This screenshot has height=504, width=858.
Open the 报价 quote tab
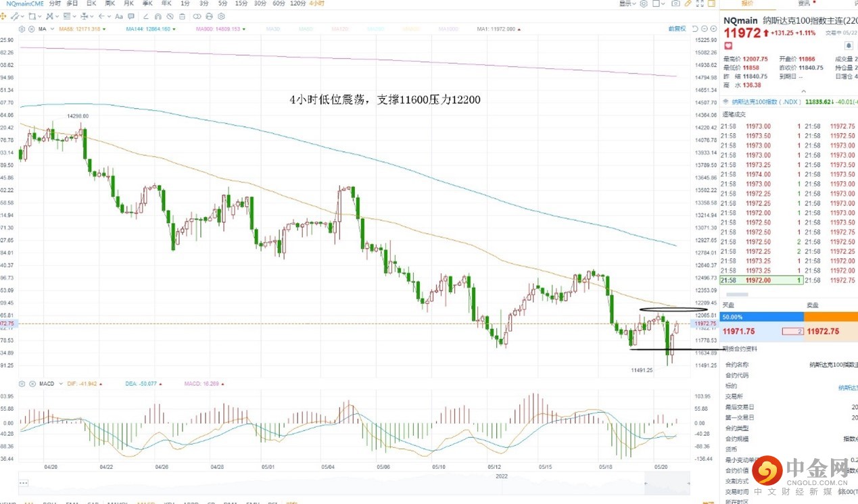(x=747, y=3)
